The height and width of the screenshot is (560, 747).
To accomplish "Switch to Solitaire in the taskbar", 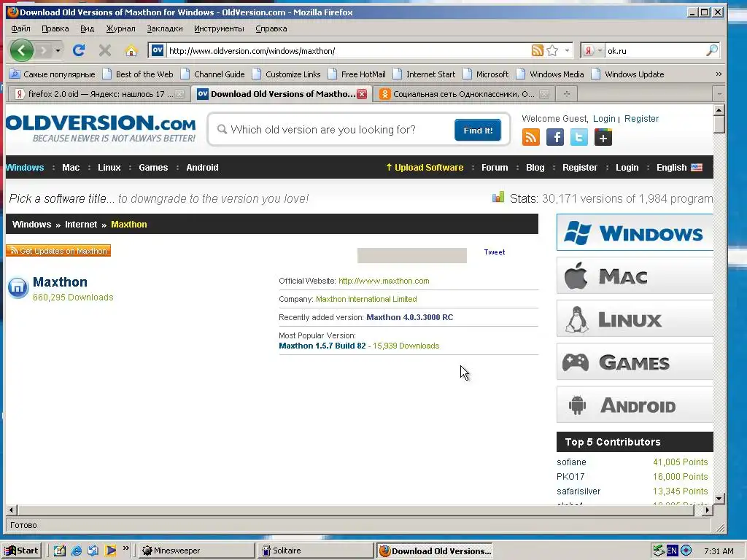I will 316,551.
